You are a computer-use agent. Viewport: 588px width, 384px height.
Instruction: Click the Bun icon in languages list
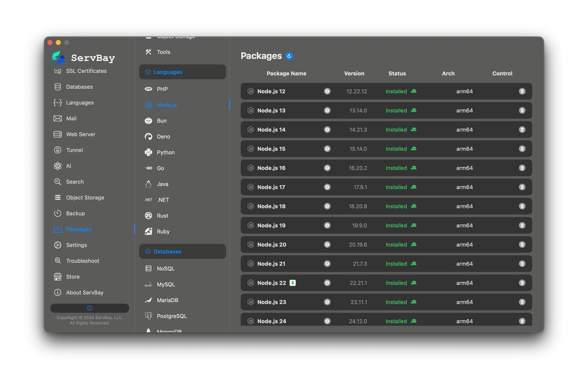point(148,121)
